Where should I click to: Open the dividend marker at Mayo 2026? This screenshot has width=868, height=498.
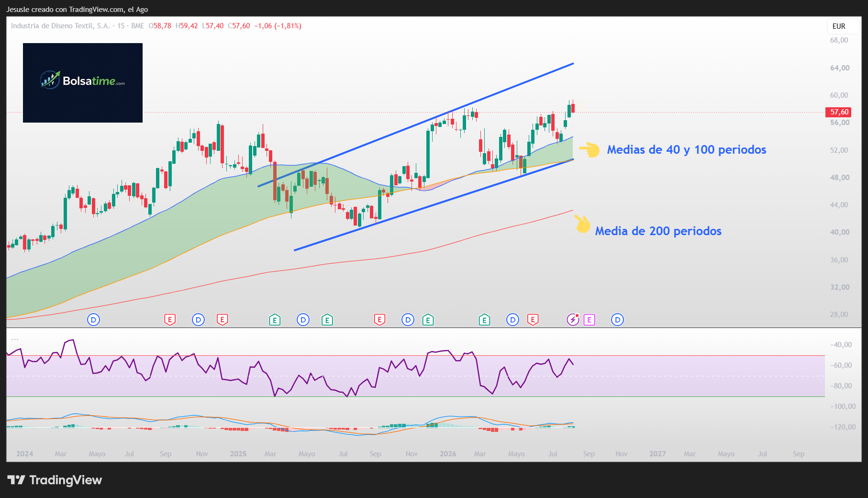pyautogui.click(x=512, y=320)
